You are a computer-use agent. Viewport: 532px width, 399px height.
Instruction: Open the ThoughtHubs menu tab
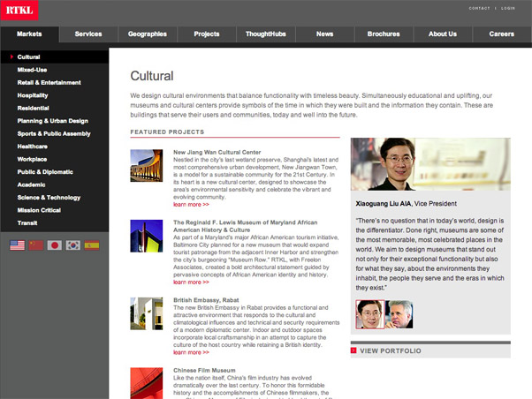click(x=266, y=34)
